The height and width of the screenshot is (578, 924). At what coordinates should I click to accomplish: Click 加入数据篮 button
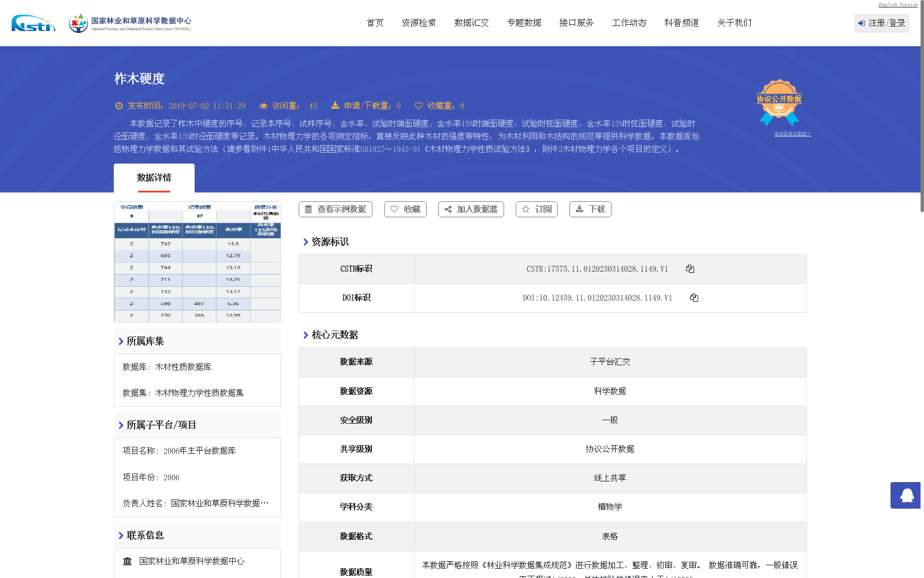pyautogui.click(x=471, y=209)
